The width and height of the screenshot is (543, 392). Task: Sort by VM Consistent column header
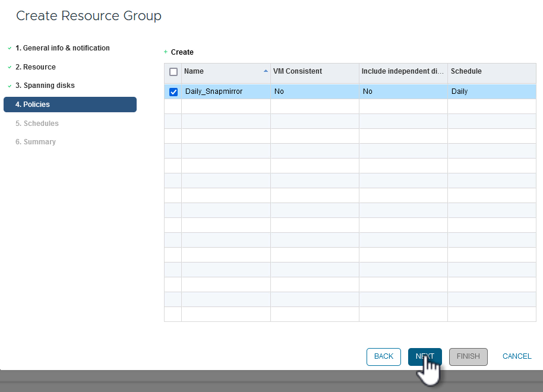(x=298, y=71)
